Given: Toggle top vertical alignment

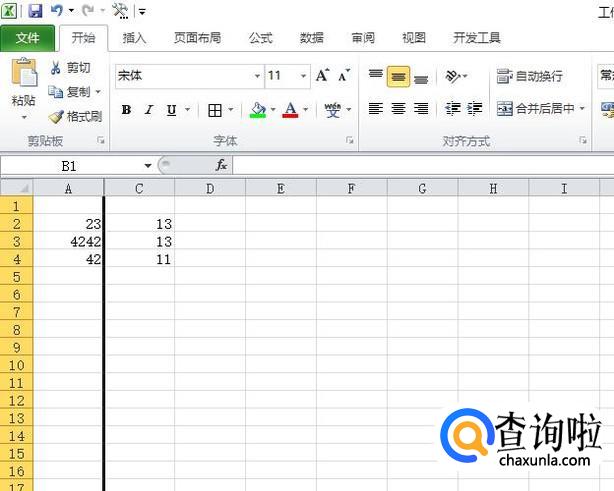Looking at the screenshot, I should (376, 76).
